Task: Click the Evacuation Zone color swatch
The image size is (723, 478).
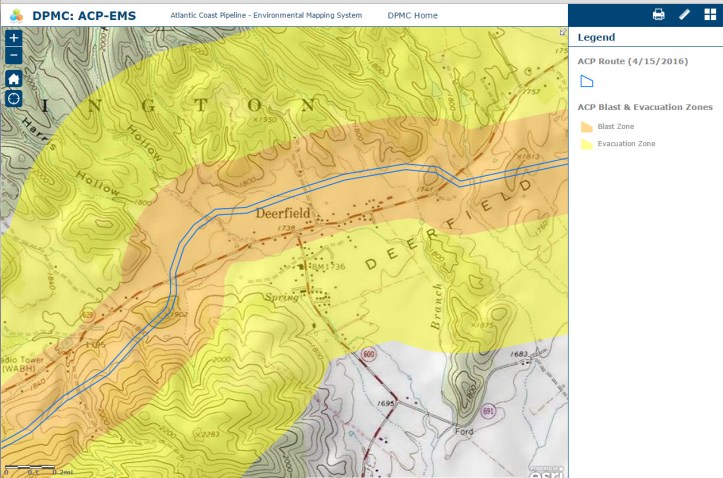Action: (586, 145)
